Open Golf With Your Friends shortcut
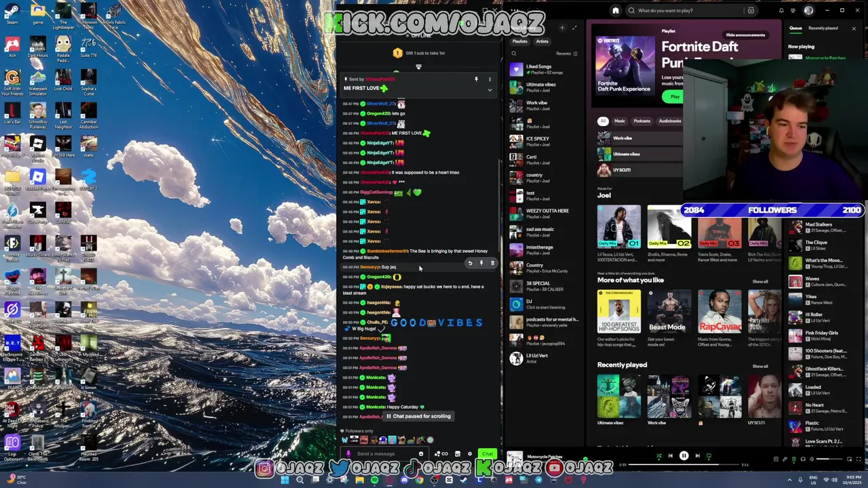Screen dimensions: 868x488 coord(12,81)
